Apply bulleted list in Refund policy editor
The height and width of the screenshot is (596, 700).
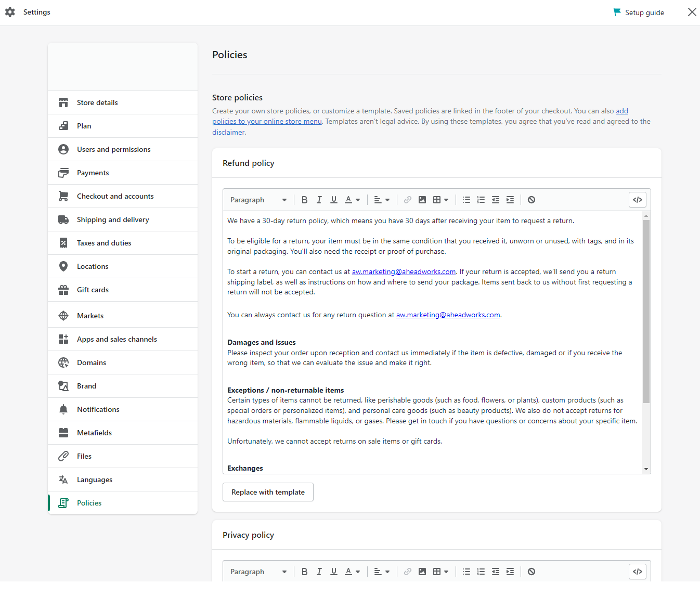pos(466,200)
